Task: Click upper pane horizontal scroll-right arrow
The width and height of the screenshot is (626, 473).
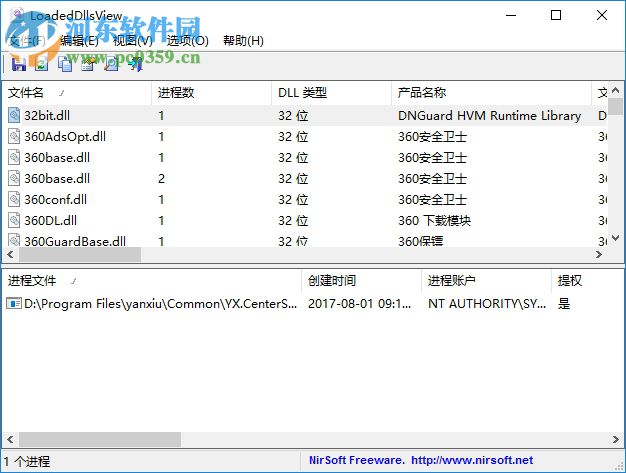Action: click(x=598, y=254)
